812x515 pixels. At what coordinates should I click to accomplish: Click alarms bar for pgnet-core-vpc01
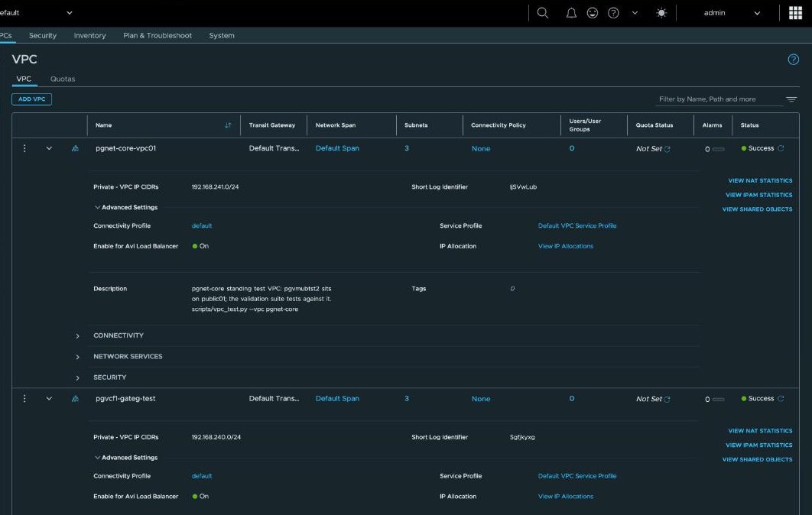click(x=718, y=149)
